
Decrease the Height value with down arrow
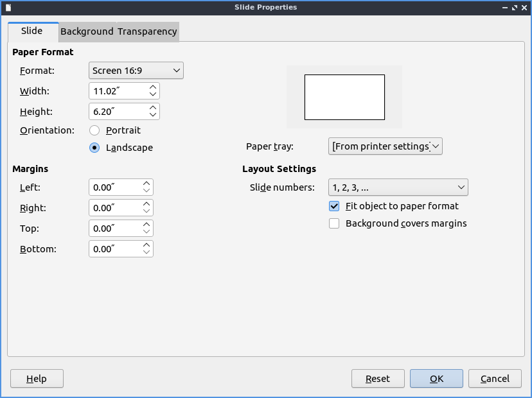pos(152,116)
